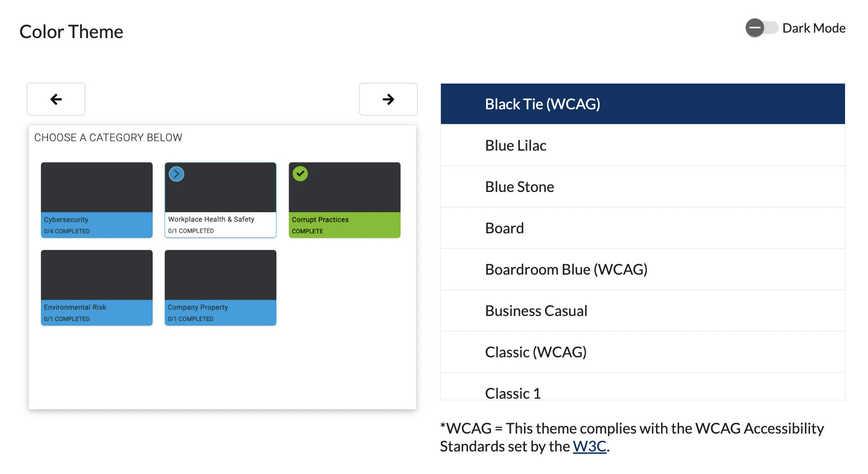Click the Company Property category card
The image size is (868, 474).
(220, 288)
